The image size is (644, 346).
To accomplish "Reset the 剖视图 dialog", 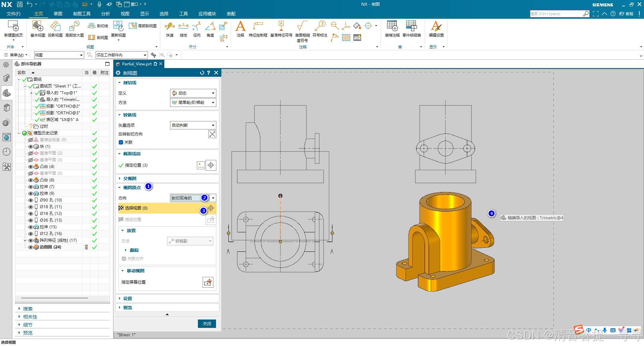I will (202, 73).
